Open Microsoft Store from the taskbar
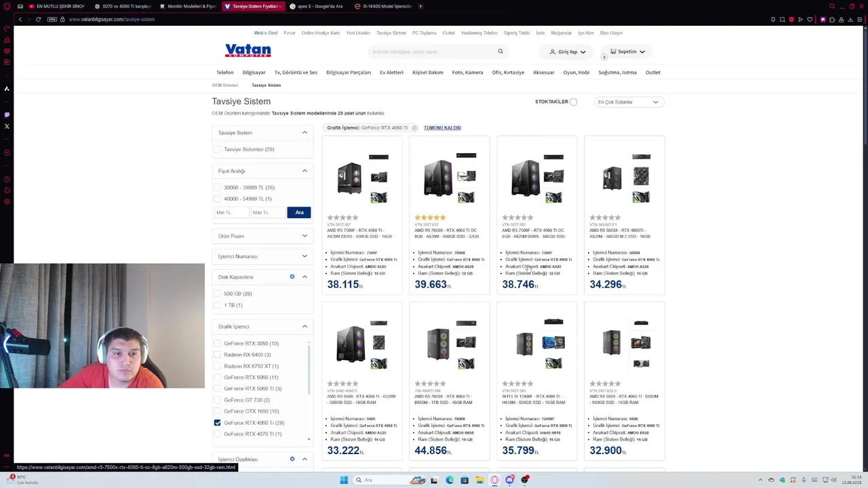 point(465,480)
